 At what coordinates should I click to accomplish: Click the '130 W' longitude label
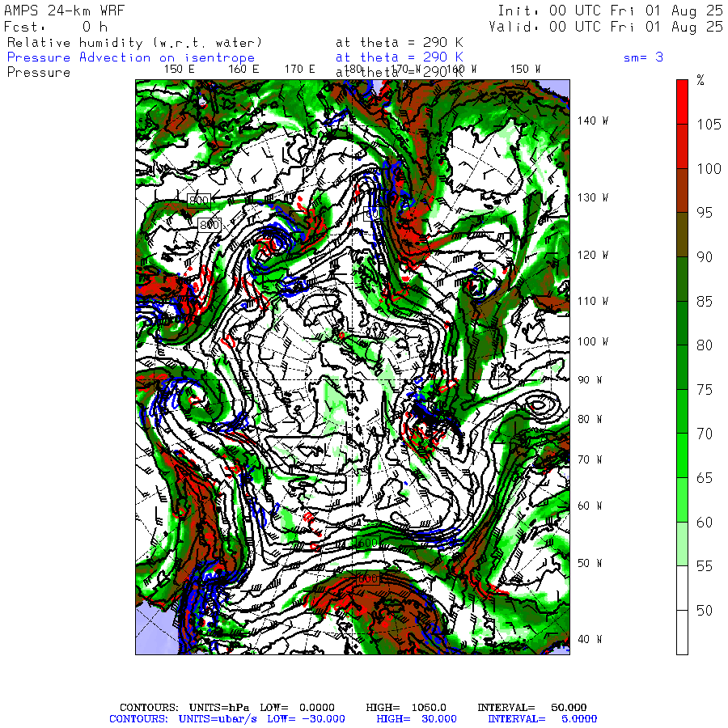[x=593, y=197]
